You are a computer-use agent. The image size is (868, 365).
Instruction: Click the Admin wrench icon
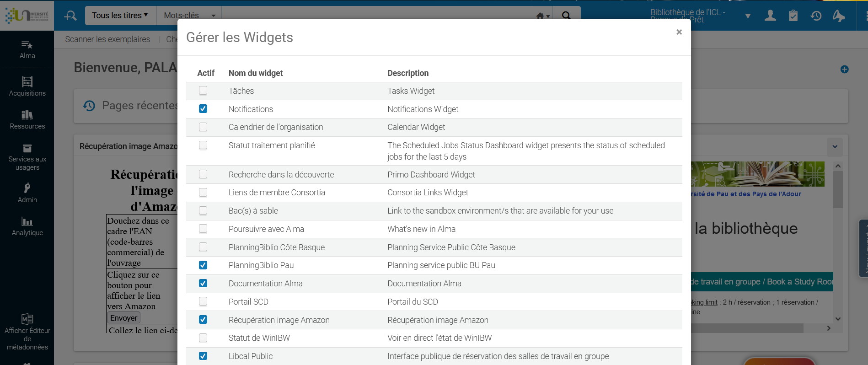tap(27, 188)
